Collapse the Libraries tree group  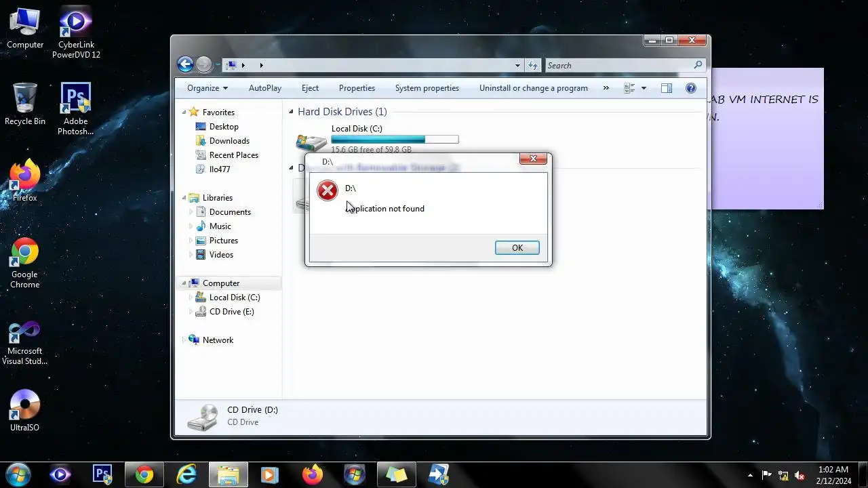[x=183, y=198]
